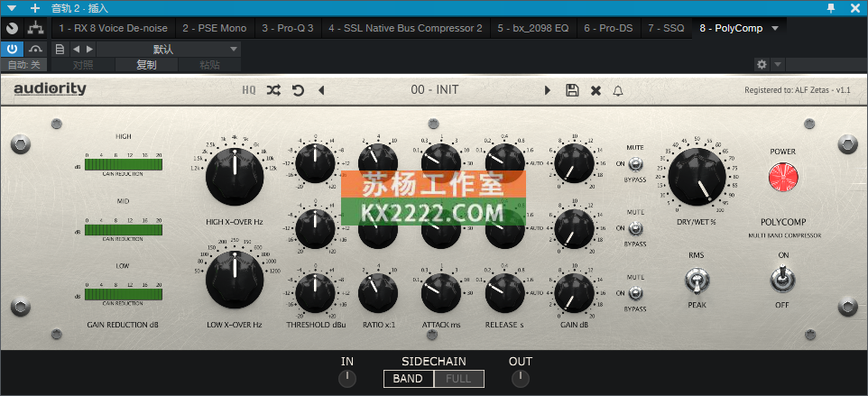The width and height of the screenshot is (868, 396).
Task: Click the LOW band ATTACK knob
Action: (x=441, y=292)
